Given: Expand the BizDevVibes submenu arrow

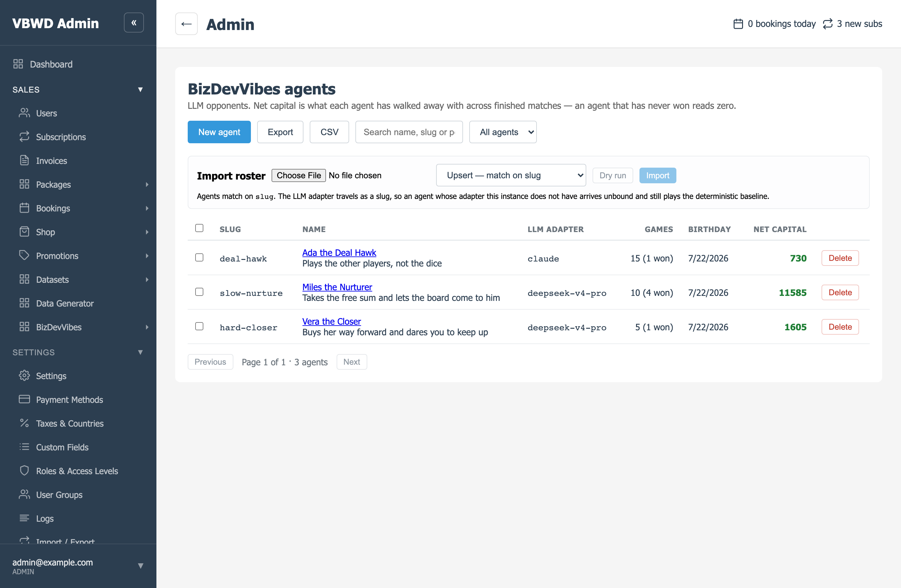Looking at the screenshot, I should coord(147,327).
